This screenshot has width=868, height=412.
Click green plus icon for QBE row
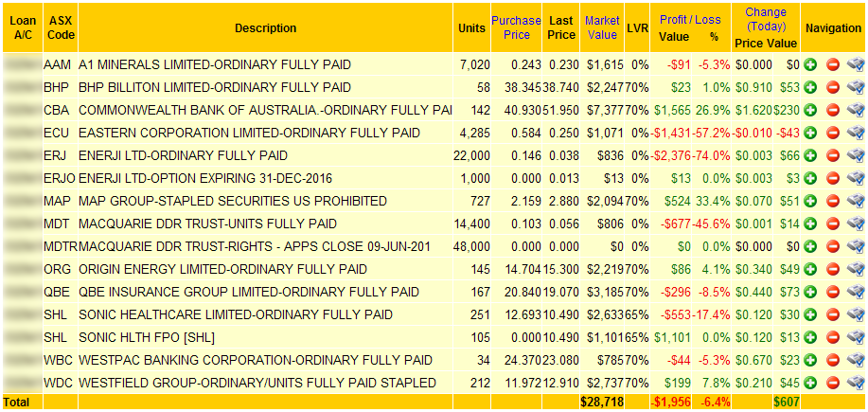point(810,293)
